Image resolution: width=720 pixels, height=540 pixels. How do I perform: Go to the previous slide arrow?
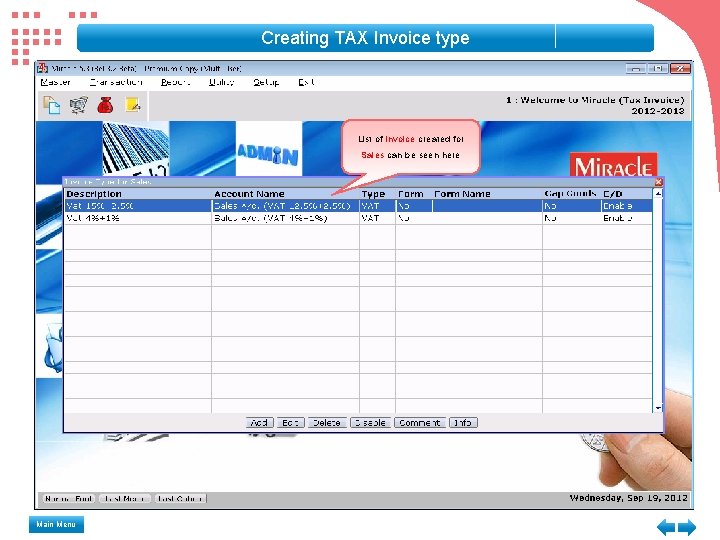(666, 526)
